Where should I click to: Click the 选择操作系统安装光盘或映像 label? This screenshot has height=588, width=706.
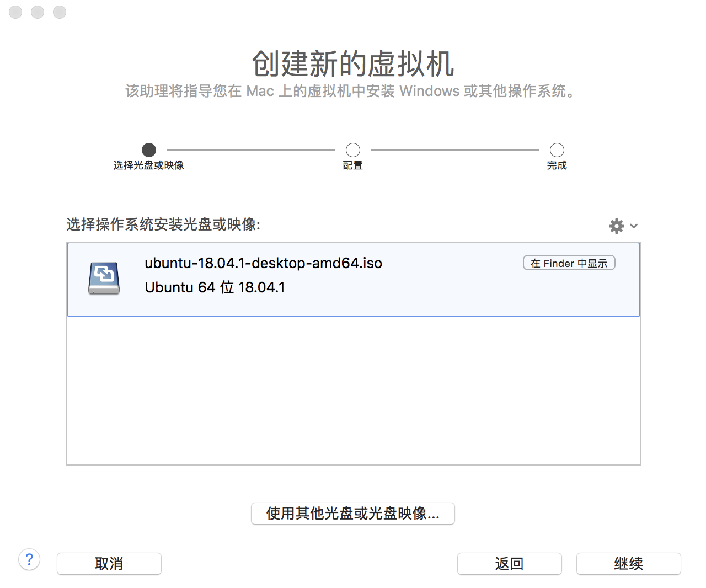point(163,224)
